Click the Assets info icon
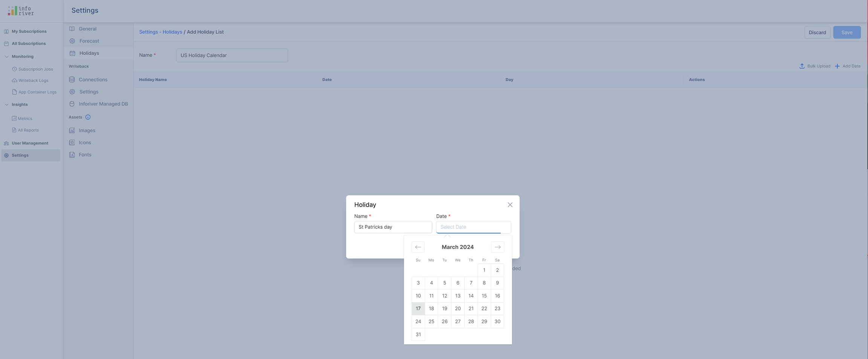This screenshot has height=359, width=868. (88, 117)
